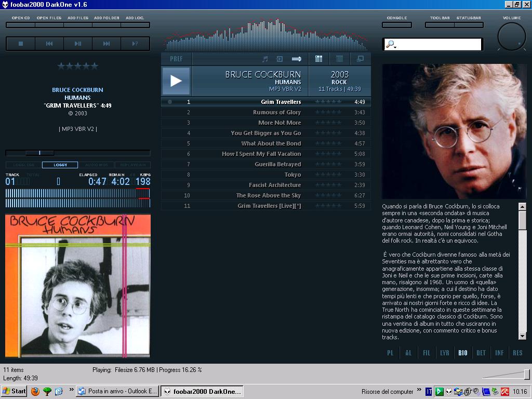Select track 8 Tokyo

(x=266, y=175)
